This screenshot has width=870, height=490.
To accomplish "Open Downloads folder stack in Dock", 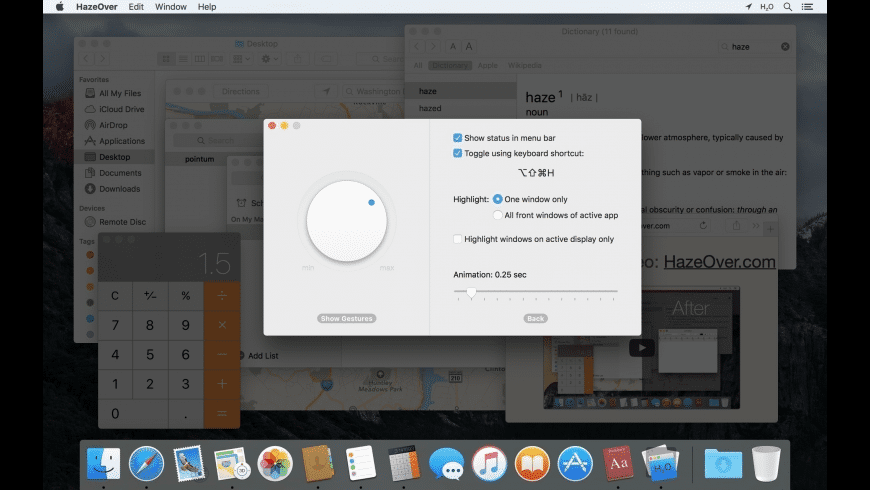I will [722, 463].
